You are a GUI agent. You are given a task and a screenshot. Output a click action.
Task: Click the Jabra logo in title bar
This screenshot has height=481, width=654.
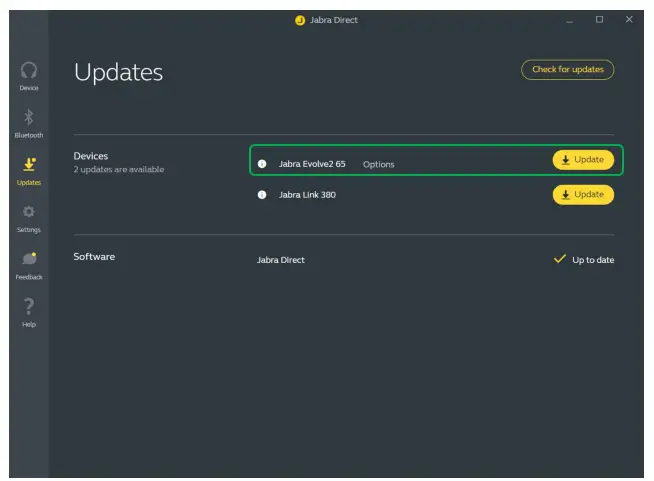click(300, 20)
